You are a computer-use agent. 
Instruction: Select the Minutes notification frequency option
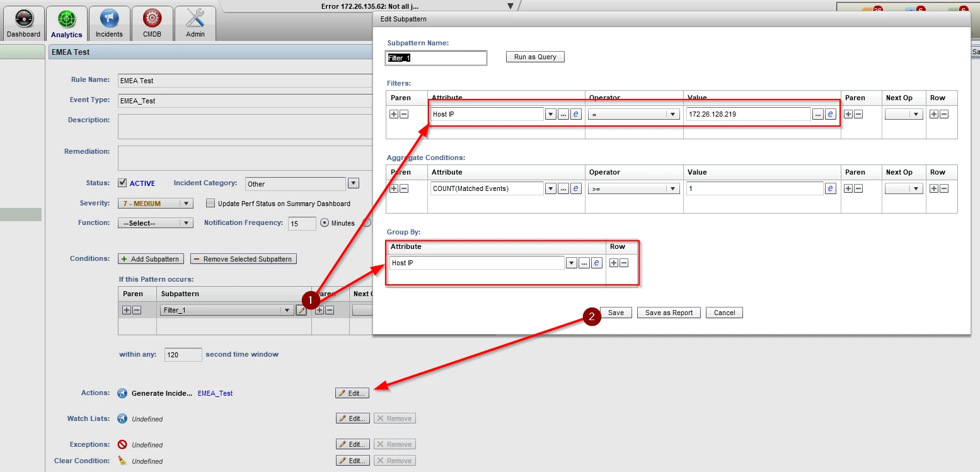325,222
